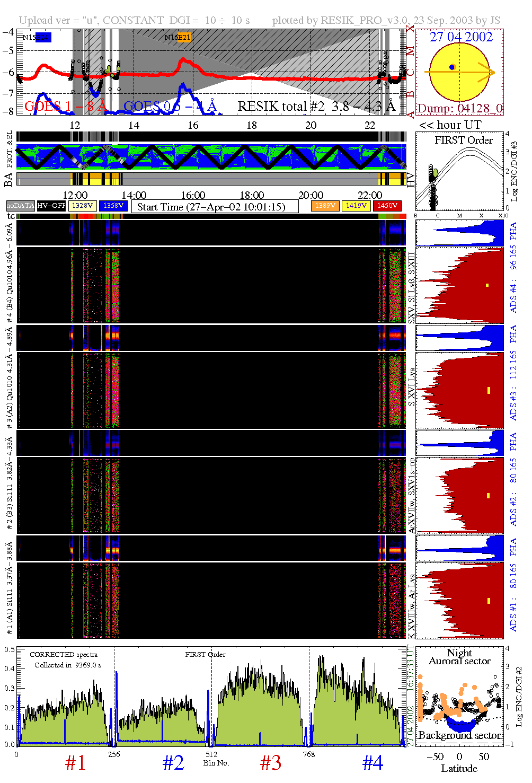The image size is (532, 783).
Task: Click the Dump: 04128_0 label
Action: tap(460, 109)
